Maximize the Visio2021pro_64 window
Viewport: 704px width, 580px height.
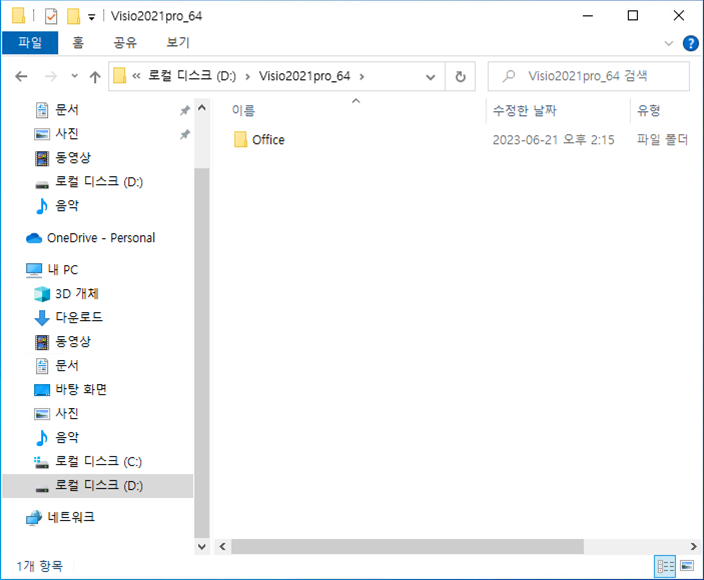[x=633, y=16]
